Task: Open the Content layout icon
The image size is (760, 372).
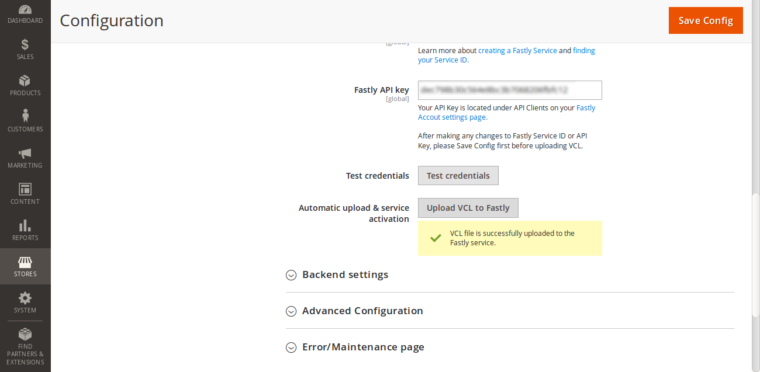Action: pos(25,189)
